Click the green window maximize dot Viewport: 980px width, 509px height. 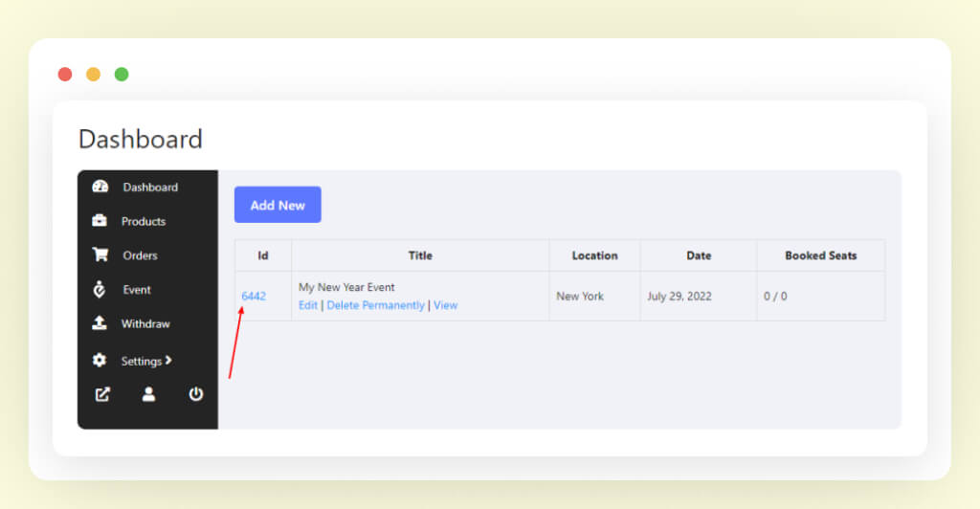coord(122,75)
